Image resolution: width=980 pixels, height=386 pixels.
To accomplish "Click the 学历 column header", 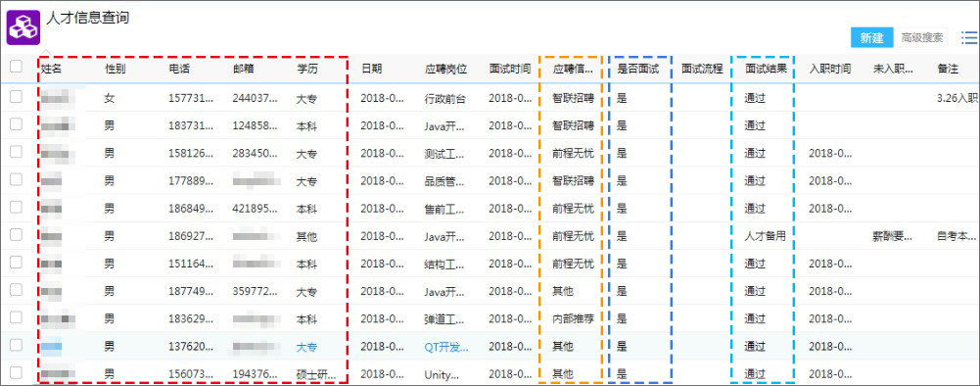I will point(306,69).
